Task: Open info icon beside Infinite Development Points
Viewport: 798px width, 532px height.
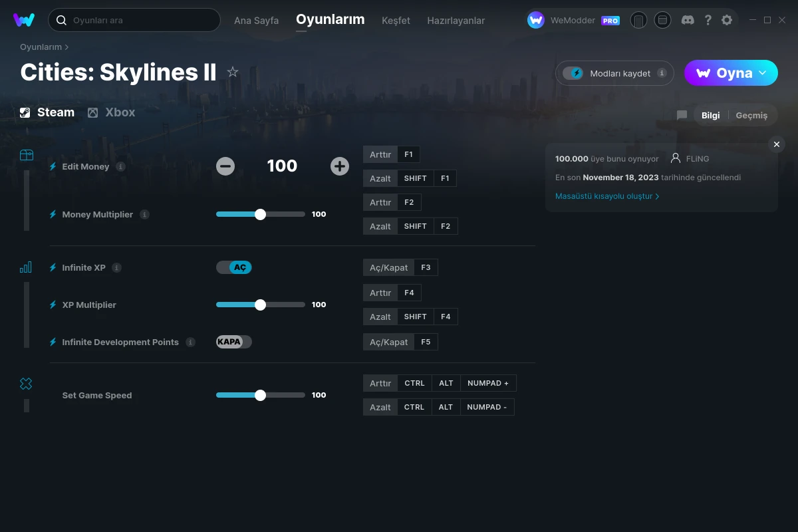Action: pos(190,342)
